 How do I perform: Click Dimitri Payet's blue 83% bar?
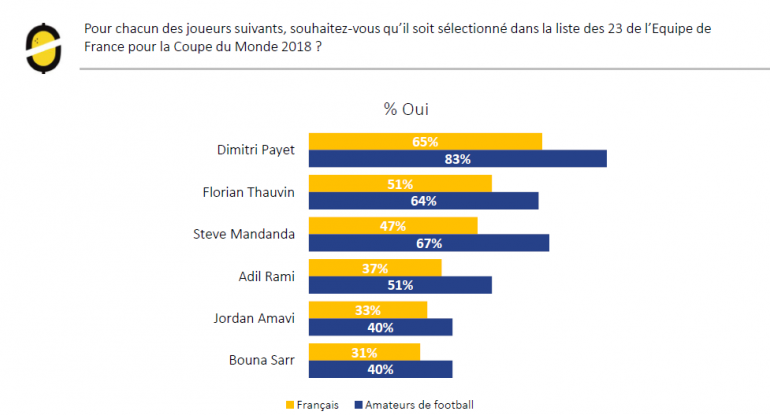click(x=457, y=158)
